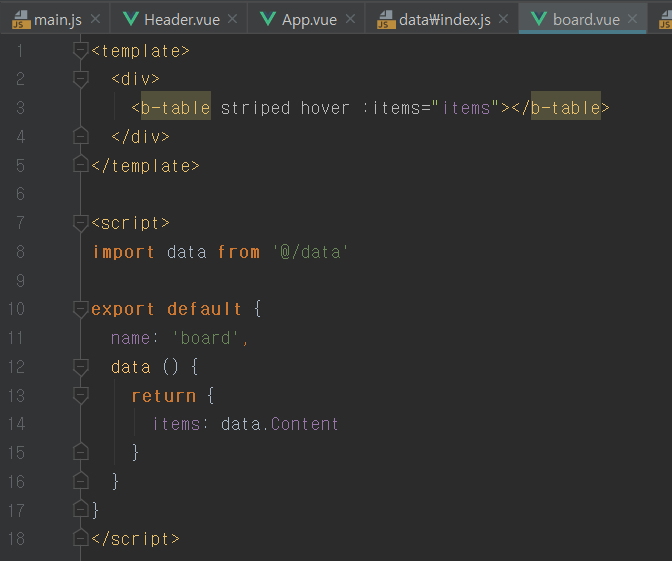
Task: Click the Vue icon on App.vue tab
Action: (x=268, y=18)
